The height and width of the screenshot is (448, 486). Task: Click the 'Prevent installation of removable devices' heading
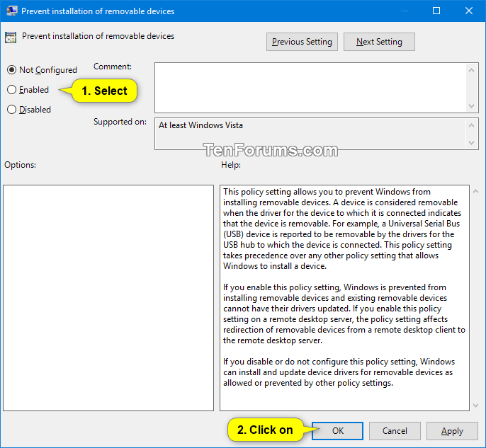[98, 36]
